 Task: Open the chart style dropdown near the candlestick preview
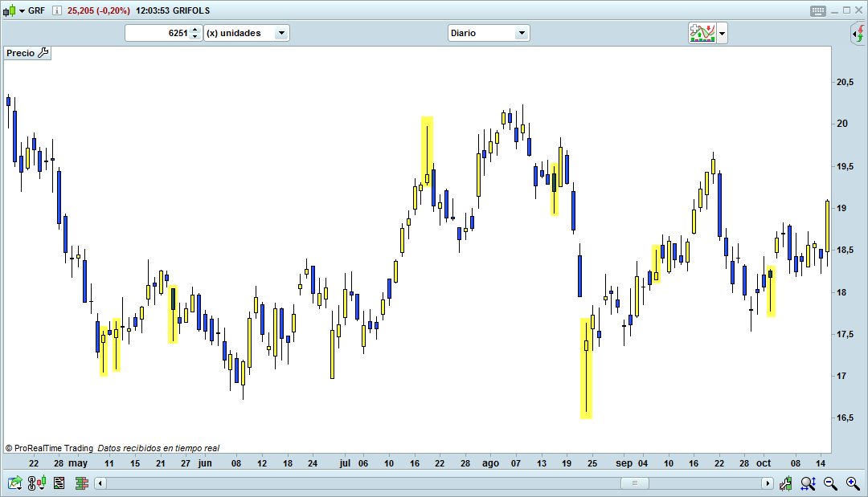[x=723, y=32]
